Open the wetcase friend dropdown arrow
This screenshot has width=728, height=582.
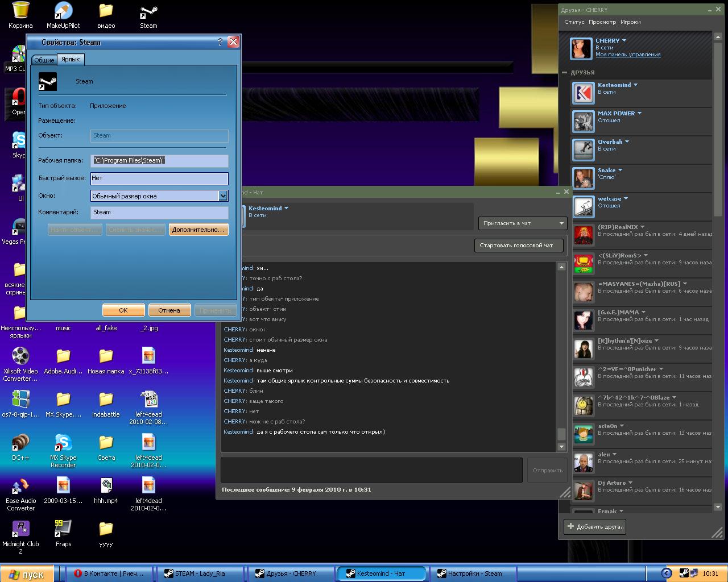626,198
